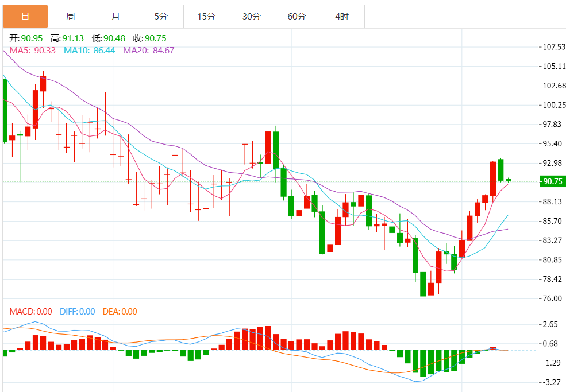
Task: Click the 102.68 price axis label
Action: point(554,86)
